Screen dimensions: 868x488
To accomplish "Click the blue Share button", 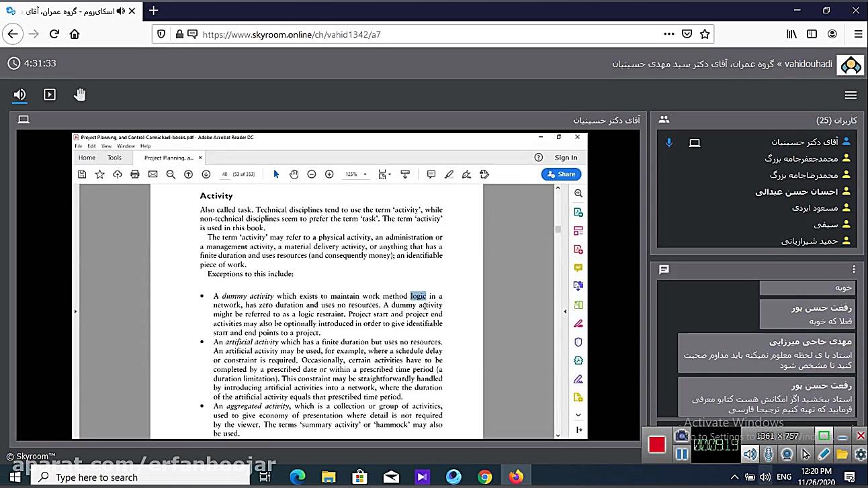I will 561,175.
